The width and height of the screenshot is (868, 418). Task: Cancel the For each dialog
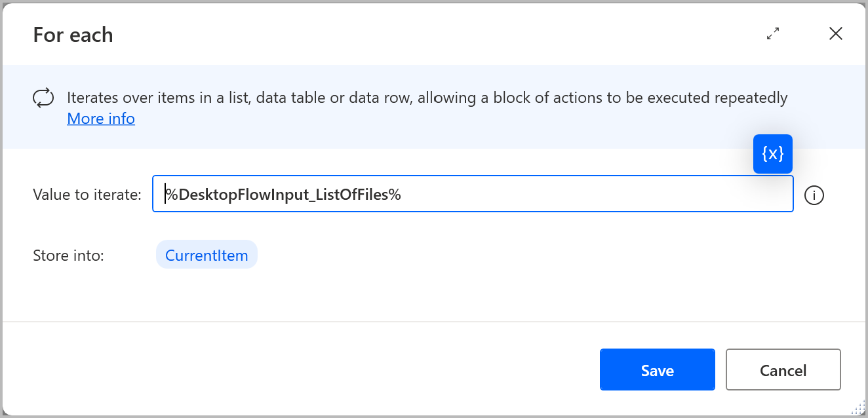[783, 370]
